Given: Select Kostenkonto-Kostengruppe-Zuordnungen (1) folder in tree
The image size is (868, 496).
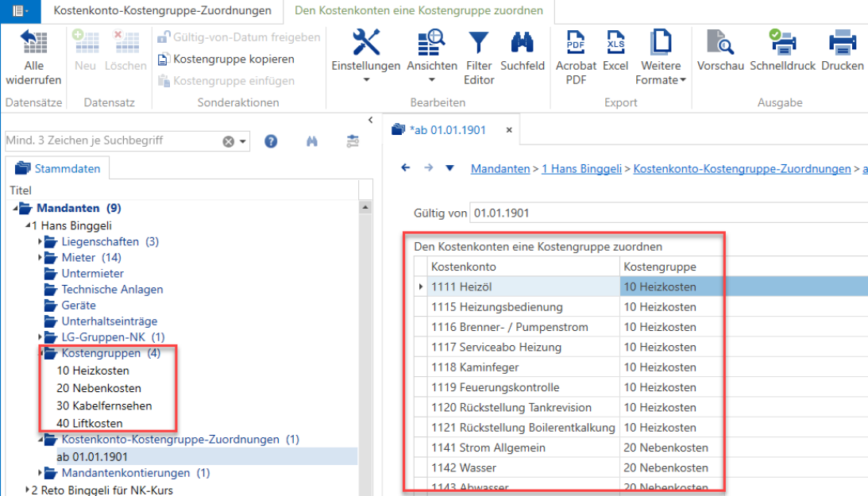Looking at the screenshot, I should (x=180, y=439).
